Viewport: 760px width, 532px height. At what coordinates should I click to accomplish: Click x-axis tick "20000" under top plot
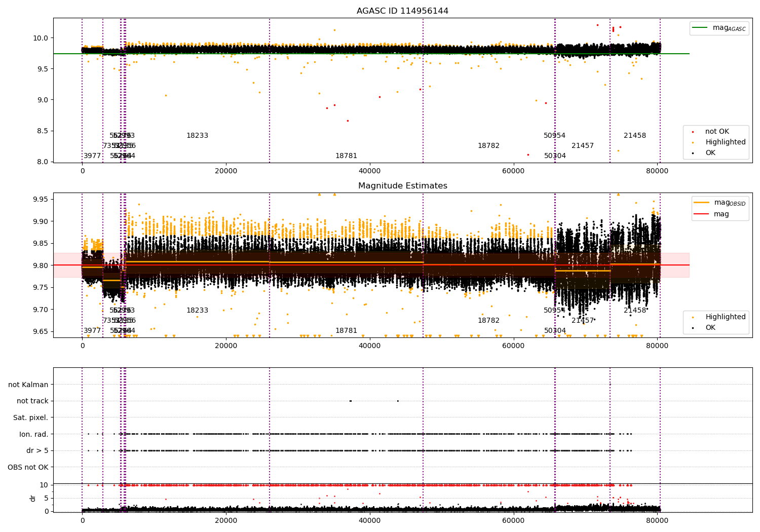click(226, 171)
